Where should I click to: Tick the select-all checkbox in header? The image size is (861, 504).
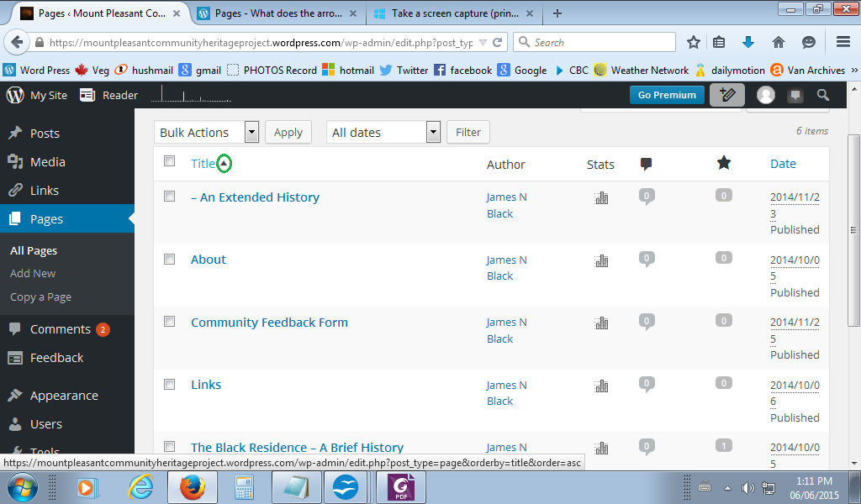pyautogui.click(x=170, y=161)
